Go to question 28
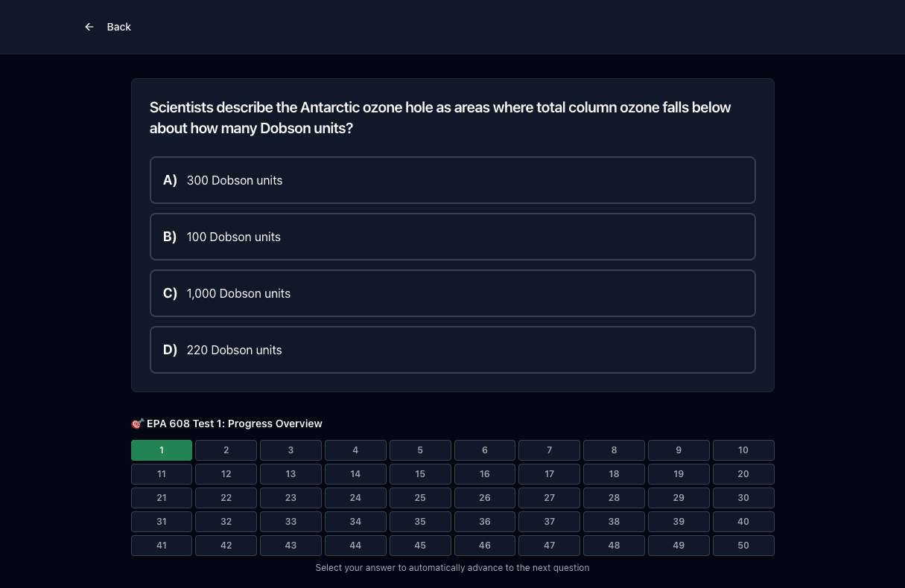The image size is (905, 588). pos(614,498)
